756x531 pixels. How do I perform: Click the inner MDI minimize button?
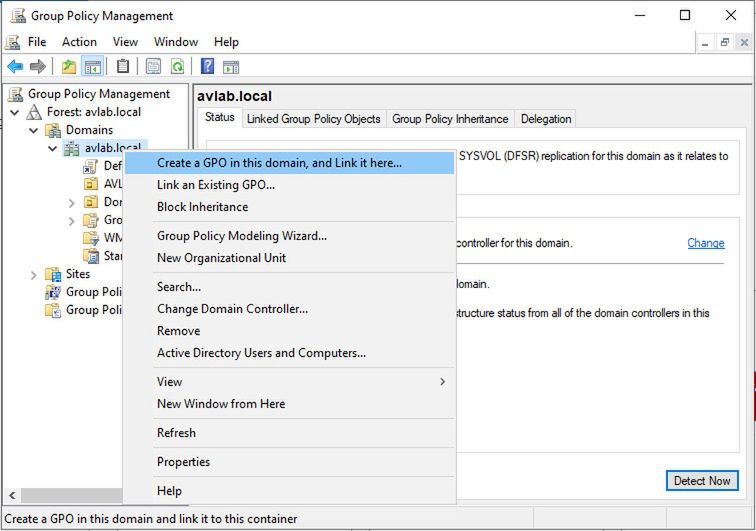point(705,42)
